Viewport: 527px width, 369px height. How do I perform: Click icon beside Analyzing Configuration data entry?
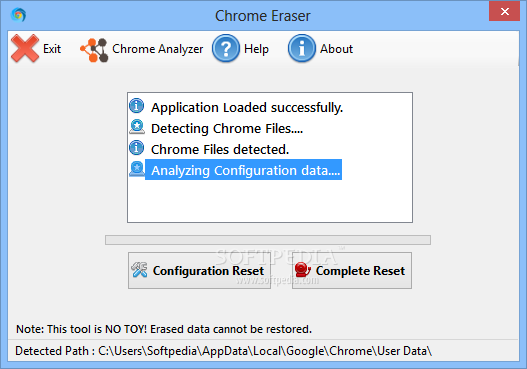pos(137,169)
